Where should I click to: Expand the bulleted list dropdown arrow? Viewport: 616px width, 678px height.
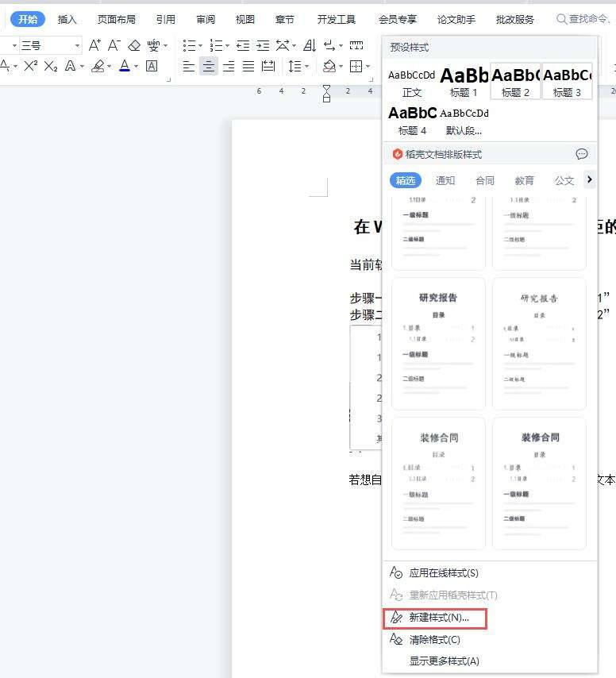pyautogui.click(x=201, y=45)
